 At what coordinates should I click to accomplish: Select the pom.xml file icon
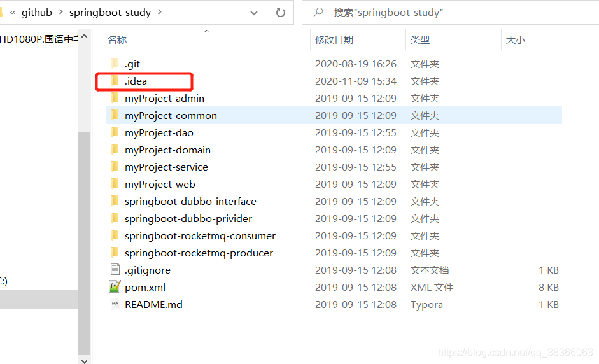click(115, 287)
